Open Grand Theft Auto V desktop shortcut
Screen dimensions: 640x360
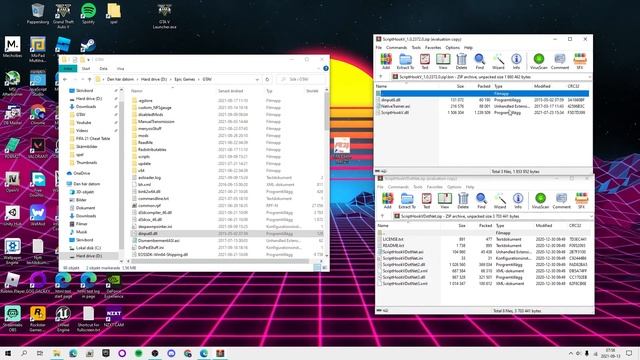(63, 16)
